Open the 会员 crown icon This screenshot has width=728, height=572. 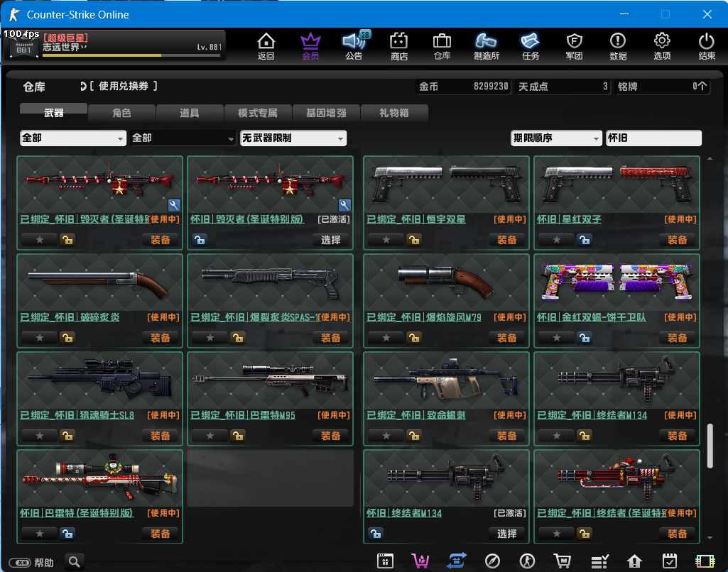point(310,46)
